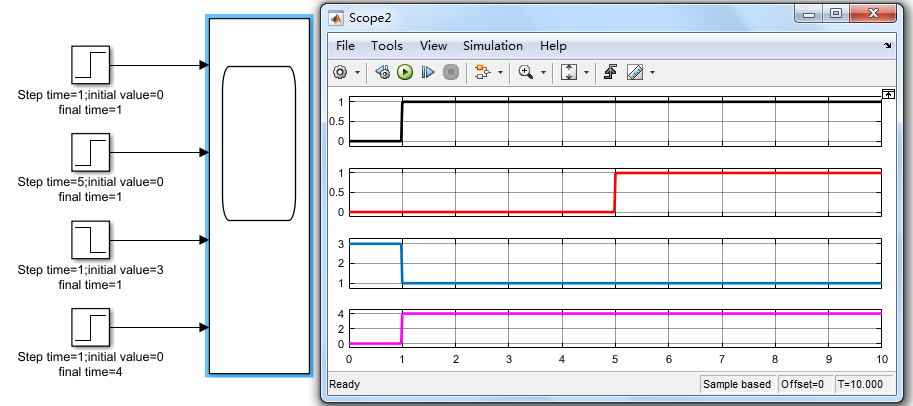Click the Stop simulation button

[x=451, y=72]
